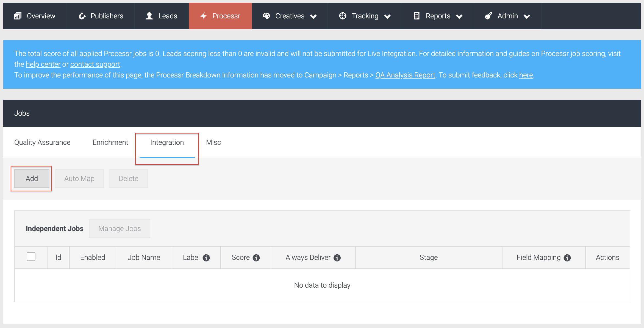
Task: Select the Misc tab
Action: pyautogui.click(x=213, y=142)
